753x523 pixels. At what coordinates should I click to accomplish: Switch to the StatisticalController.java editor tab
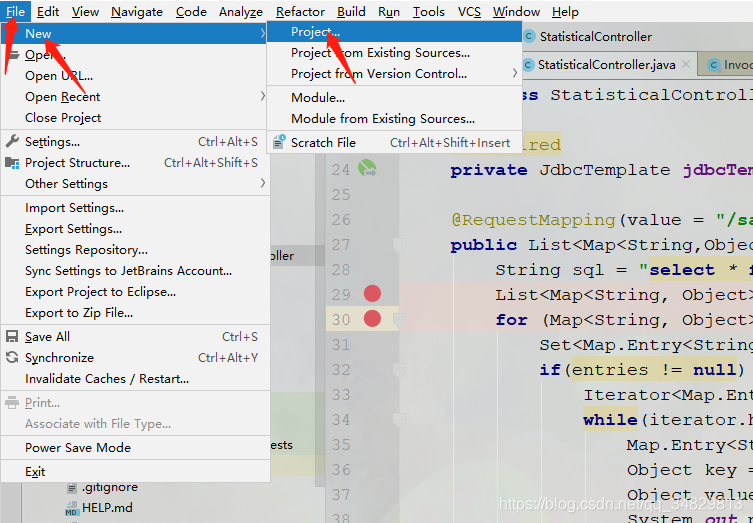[607, 65]
